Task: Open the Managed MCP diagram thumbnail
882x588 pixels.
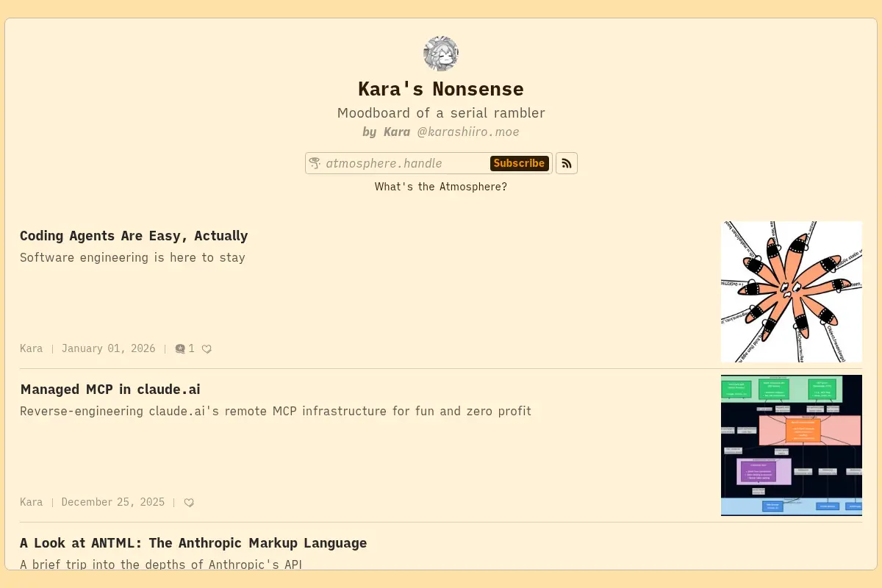Action: click(792, 445)
